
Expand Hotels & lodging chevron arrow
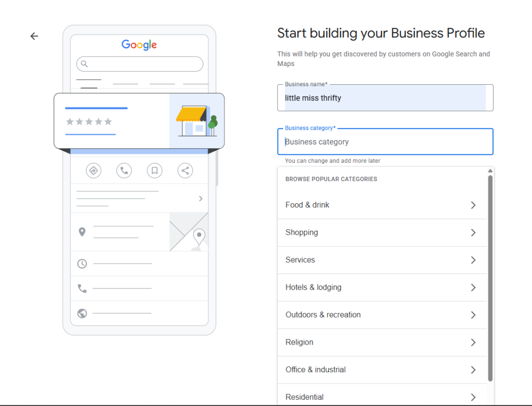click(473, 287)
